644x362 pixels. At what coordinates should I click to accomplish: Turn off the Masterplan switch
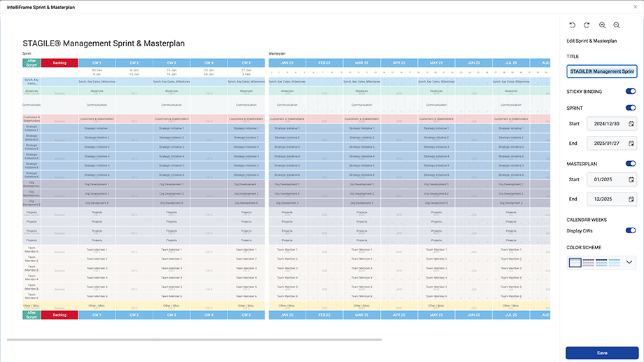point(631,164)
